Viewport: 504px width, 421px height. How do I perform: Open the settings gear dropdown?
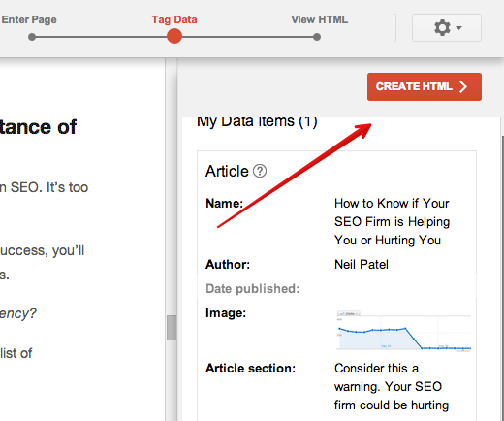pos(447,28)
